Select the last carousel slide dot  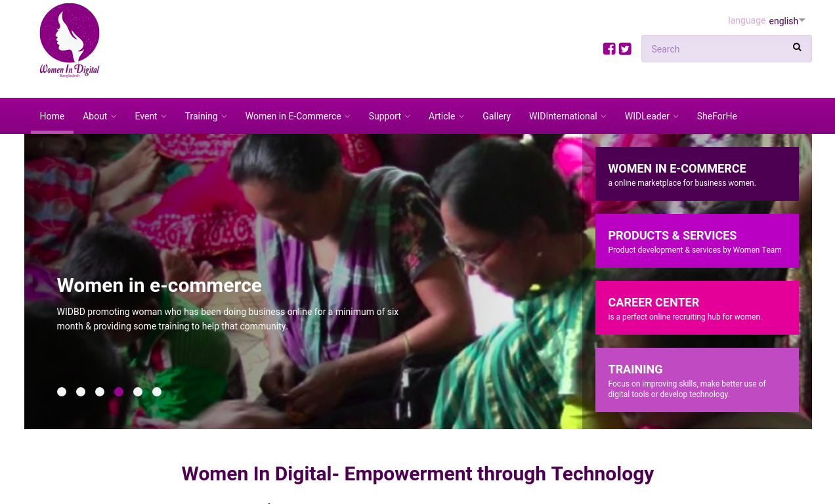[157, 392]
